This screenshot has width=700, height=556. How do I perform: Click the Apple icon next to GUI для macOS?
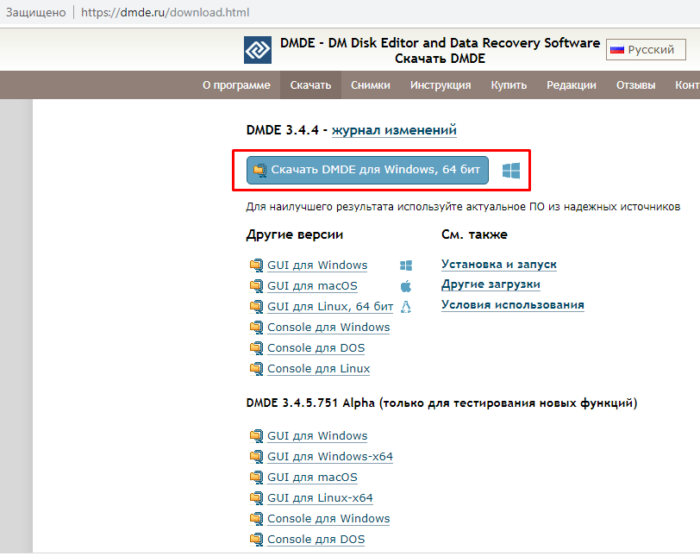coord(406,286)
